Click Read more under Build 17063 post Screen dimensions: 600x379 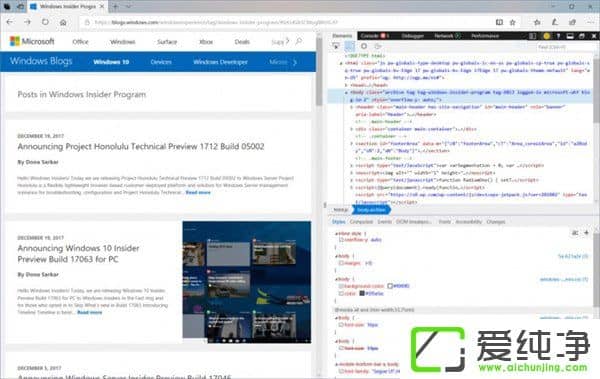(90, 312)
